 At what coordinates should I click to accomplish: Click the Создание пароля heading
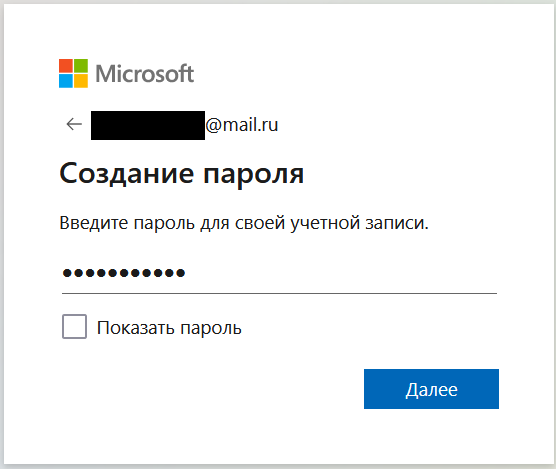coord(182,174)
